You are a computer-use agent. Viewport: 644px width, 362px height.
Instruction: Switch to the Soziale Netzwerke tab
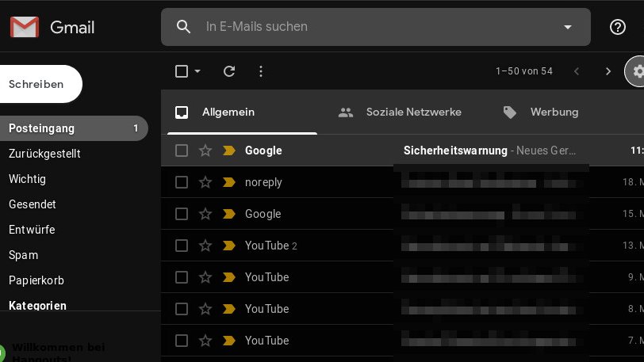[400, 112]
